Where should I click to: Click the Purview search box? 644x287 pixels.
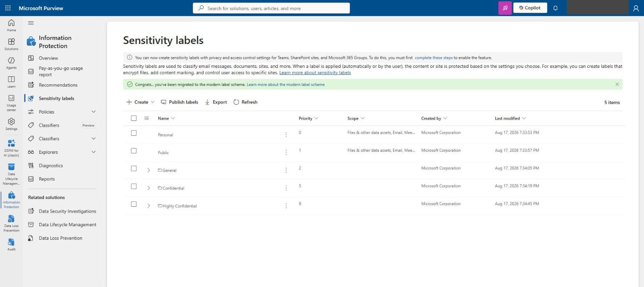pos(271,8)
